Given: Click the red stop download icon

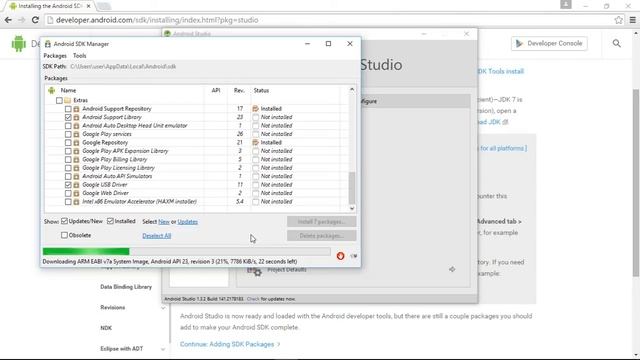Looking at the screenshot, I should click(x=340, y=256).
